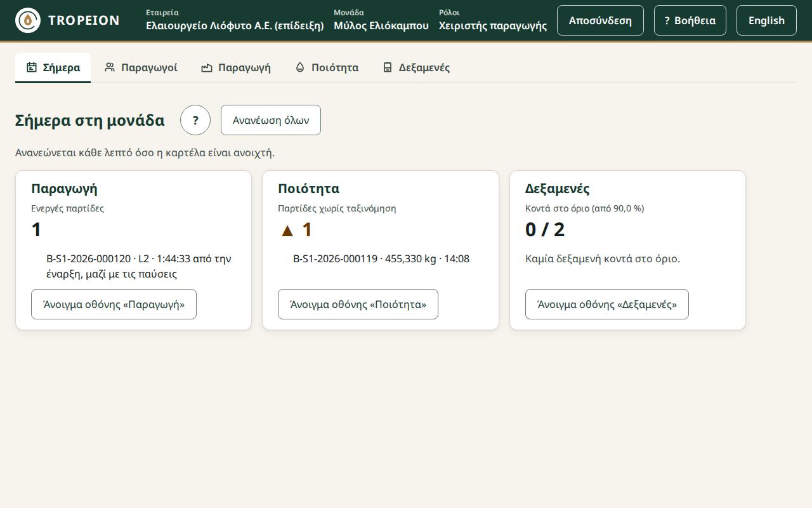
Task: Click batch B-S1-2026-000119 entry
Action: pyautogui.click(x=381, y=258)
